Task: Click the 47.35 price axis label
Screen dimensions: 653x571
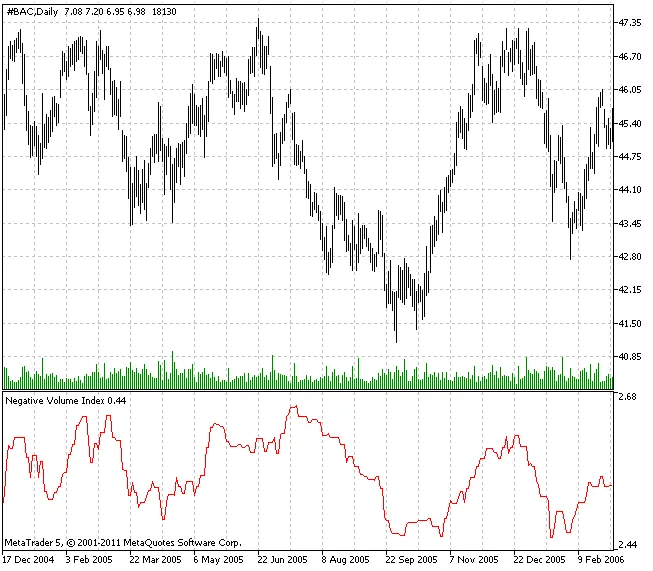Action: coord(630,22)
